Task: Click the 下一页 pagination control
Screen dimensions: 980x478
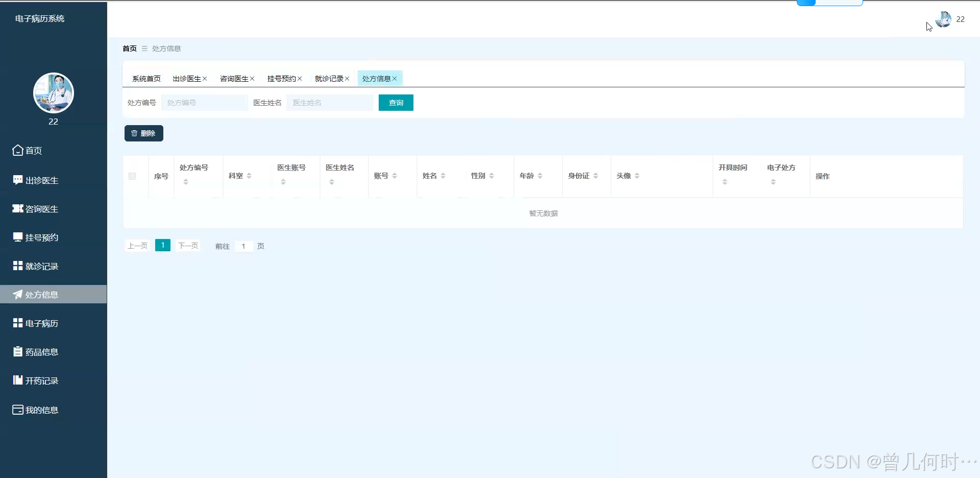Action: (188, 246)
